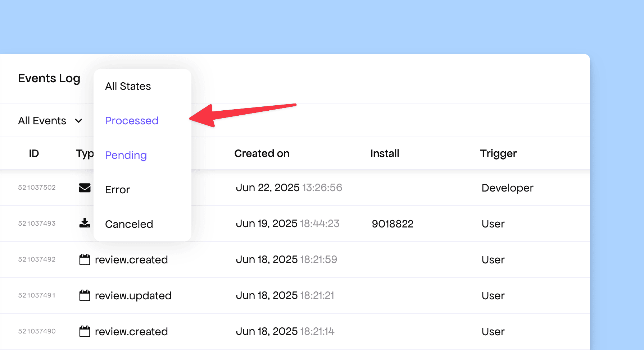Image resolution: width=644 pixels, height=350 pixels.
Task: Click the date Jun 18, 2025 18:21:14
Action: pos(285,331)
